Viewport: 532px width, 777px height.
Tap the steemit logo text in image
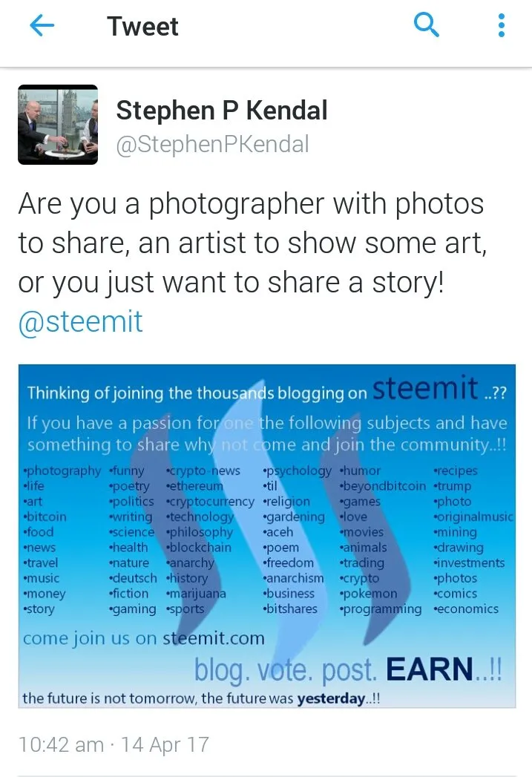pos(425,388)
